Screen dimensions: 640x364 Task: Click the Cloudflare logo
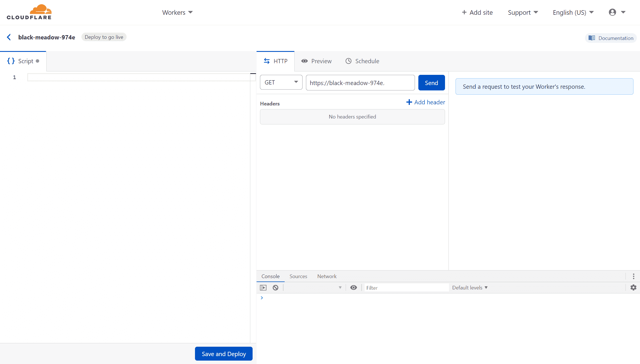coord(29,12)
